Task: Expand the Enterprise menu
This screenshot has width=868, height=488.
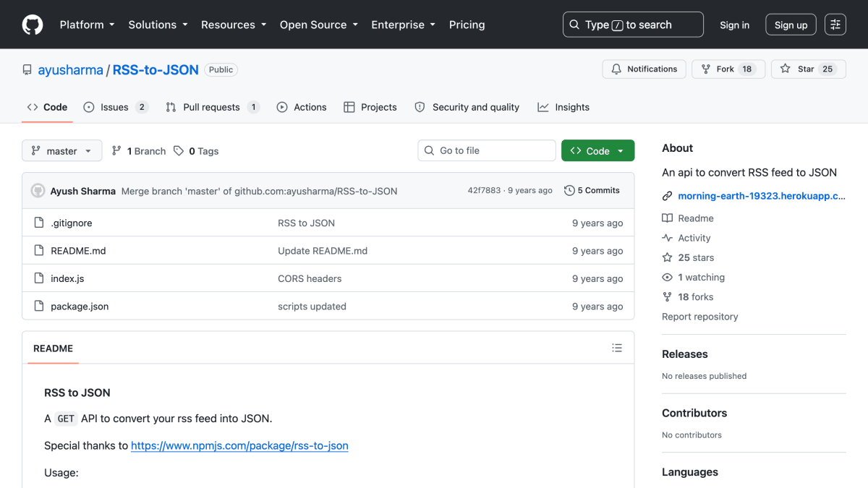Action: point(404,25)
